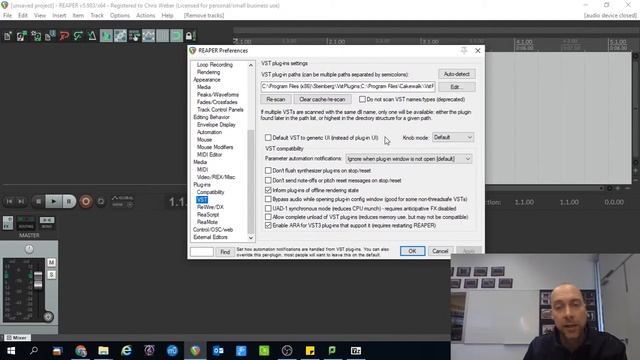Image resolution: width=640 pixels, height=360 pixels.
Task: Go to project start transport button
Action: 9,201
